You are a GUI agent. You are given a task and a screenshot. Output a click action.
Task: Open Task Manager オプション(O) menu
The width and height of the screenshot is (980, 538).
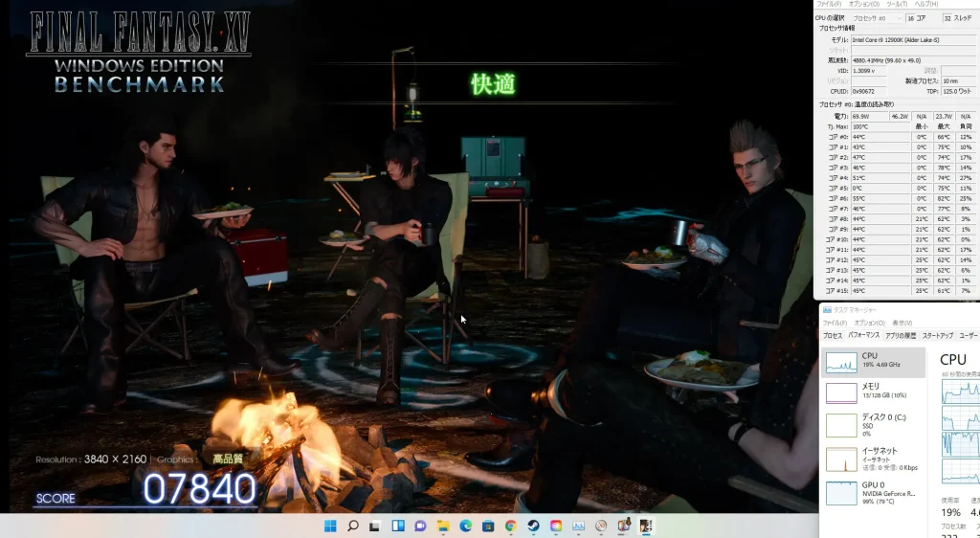(x=869, y=323)
